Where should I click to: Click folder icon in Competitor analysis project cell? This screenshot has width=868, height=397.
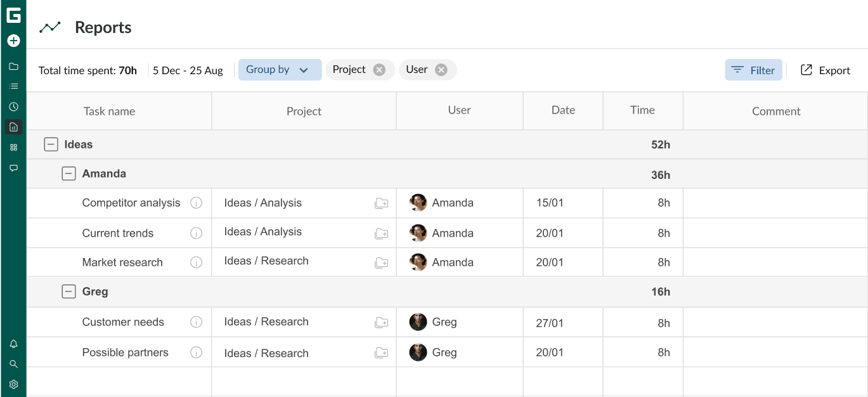[381, 203]
